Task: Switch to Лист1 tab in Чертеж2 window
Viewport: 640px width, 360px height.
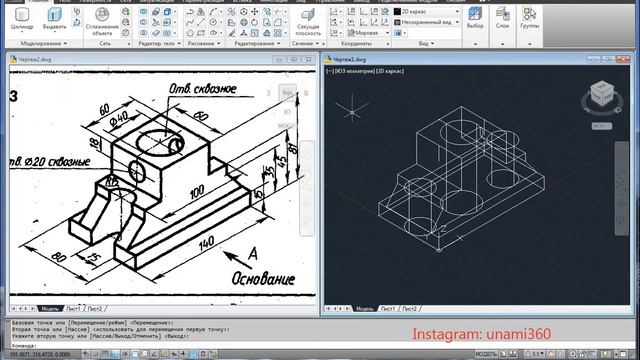Action: [73, 309]
